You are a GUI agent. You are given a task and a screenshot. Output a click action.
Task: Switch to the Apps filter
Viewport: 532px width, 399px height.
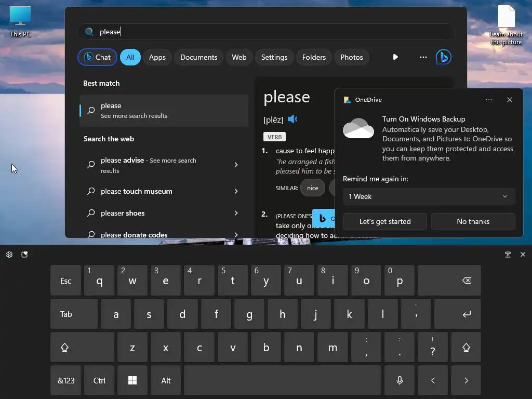[157, 57]
